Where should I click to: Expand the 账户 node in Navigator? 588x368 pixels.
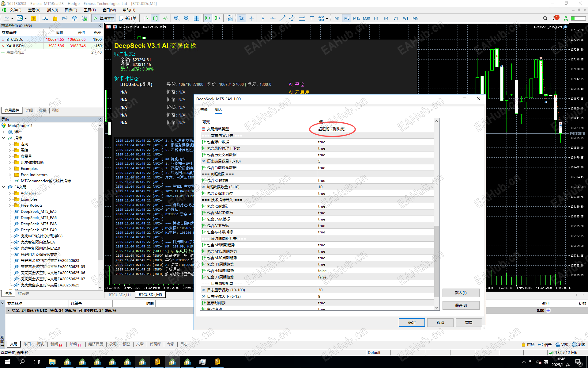[4, 132]
